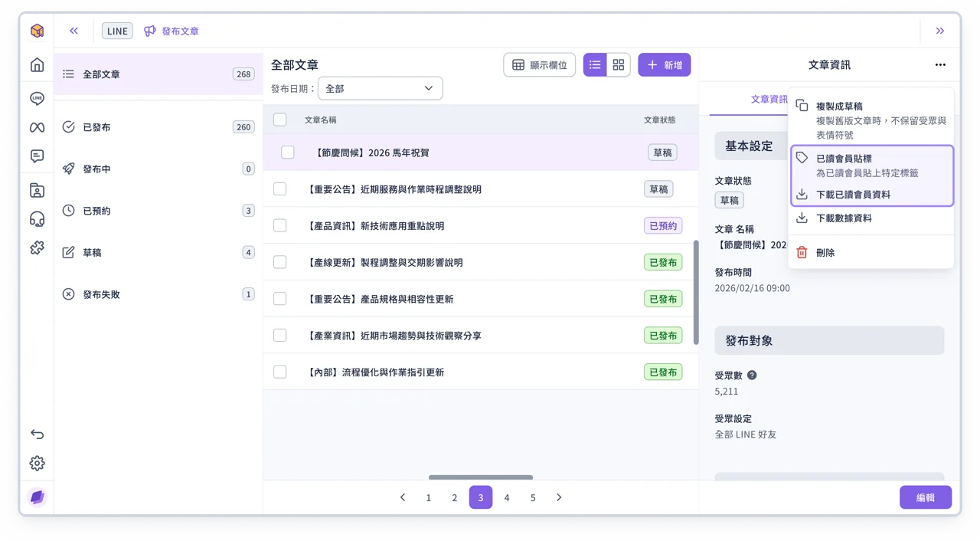Screen dimensions: 980x541
Task: Go to previous page arrow
Action: point(403,497)
